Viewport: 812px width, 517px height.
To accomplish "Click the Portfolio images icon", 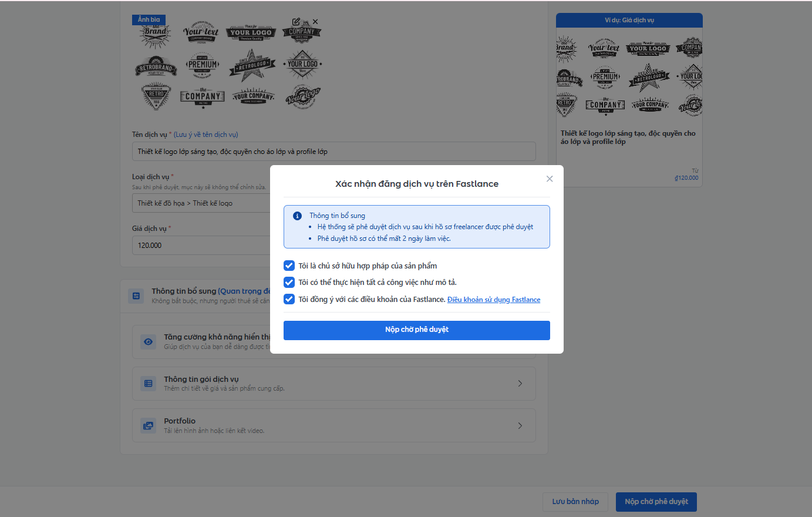I will click(148, 425).
